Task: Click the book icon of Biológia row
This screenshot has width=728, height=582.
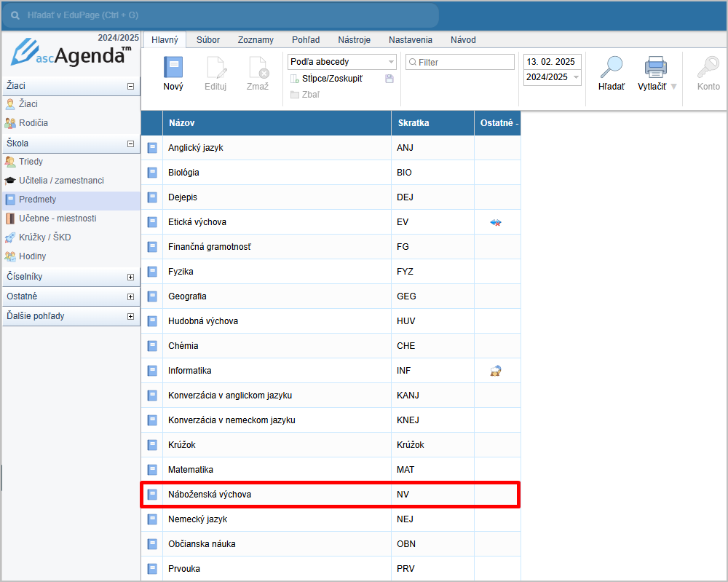Action: click(152, 173)
